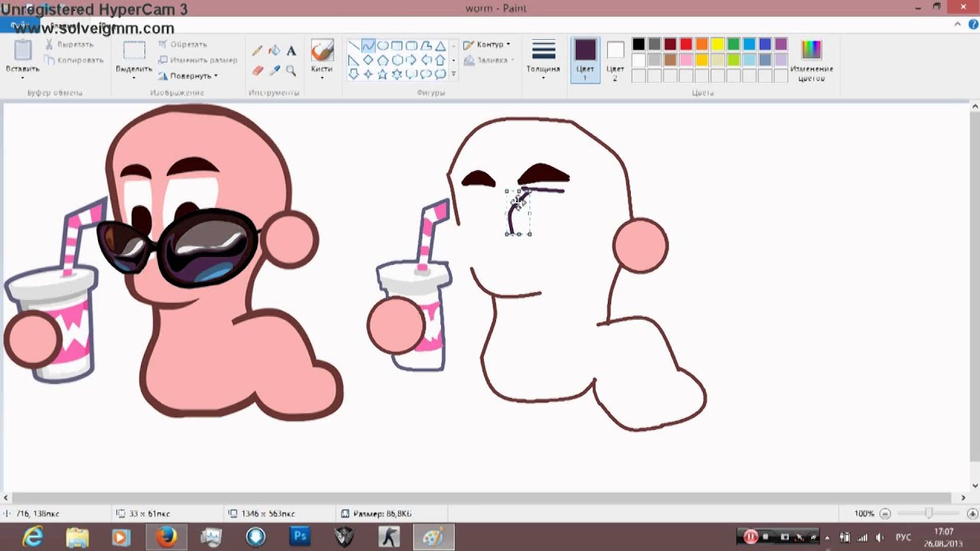Select the Pencil tool
The image size is (980, 551).
(257, 51)
